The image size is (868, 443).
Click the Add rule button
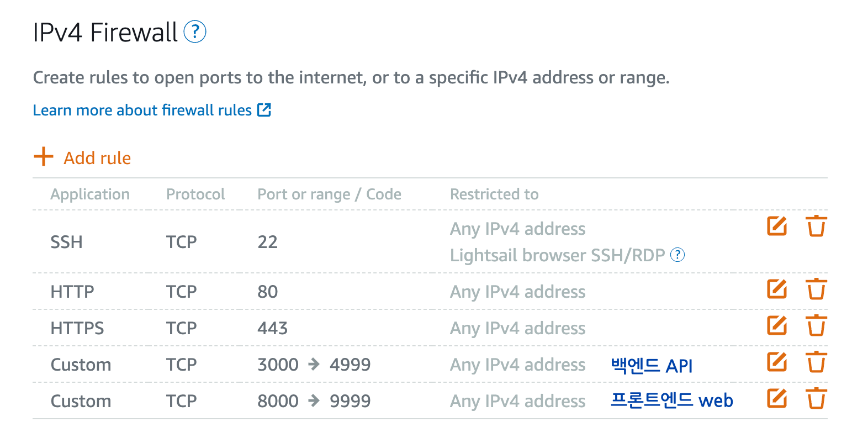(x=82, y=157)
